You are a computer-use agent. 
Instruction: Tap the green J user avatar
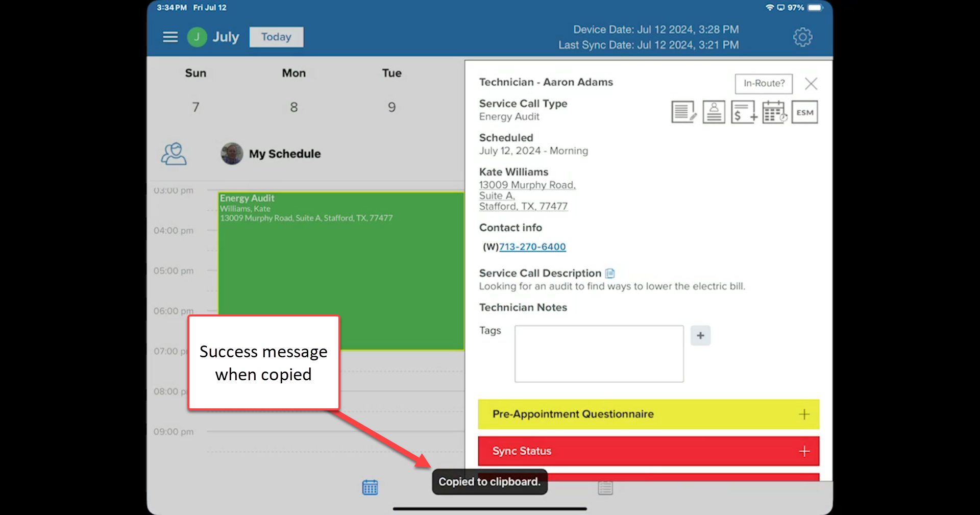pyautogui.click(x=197, y=37)
